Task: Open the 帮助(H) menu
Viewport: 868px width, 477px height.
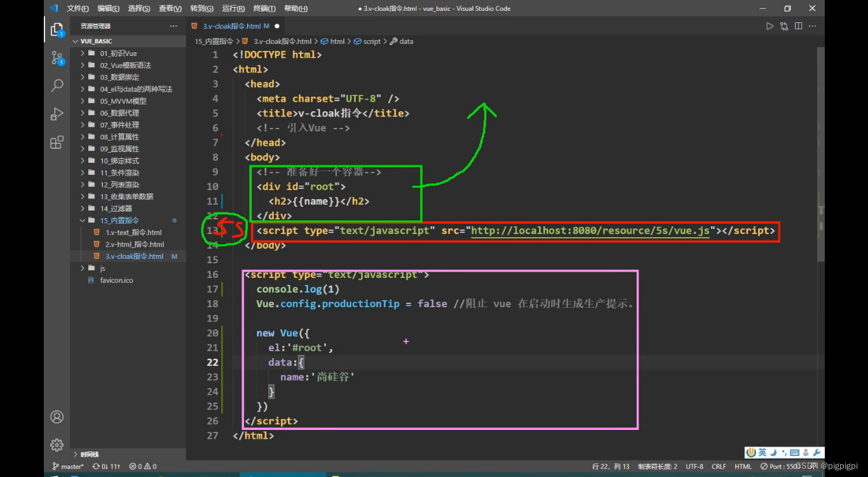Action: (x=295, y=8)
